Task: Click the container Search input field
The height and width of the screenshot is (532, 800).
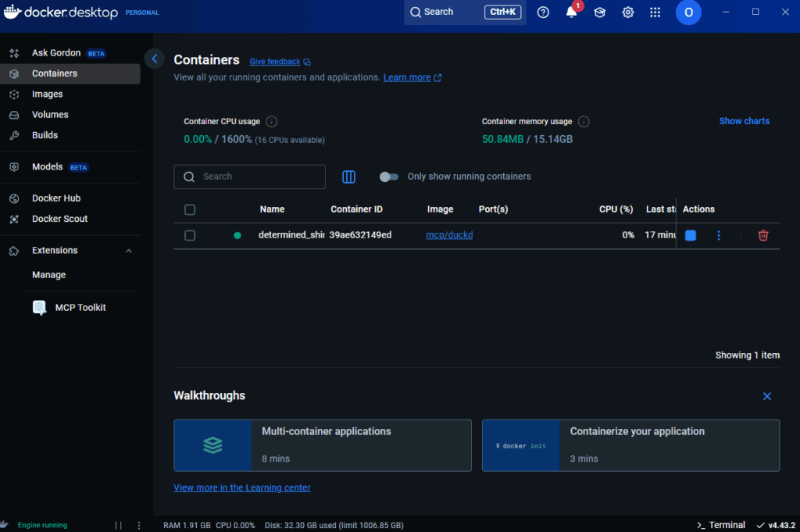Action: coord(258,177)
